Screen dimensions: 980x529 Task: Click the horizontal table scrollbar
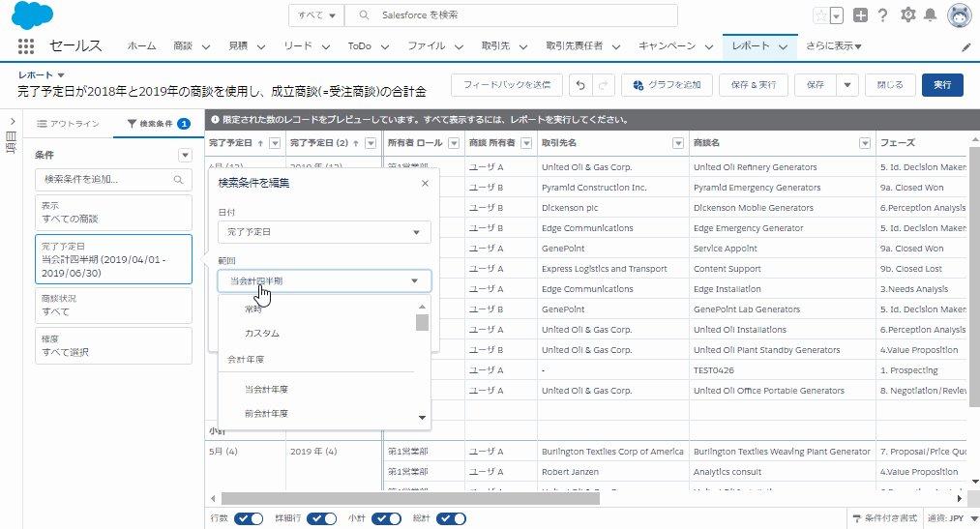(410, 498)
